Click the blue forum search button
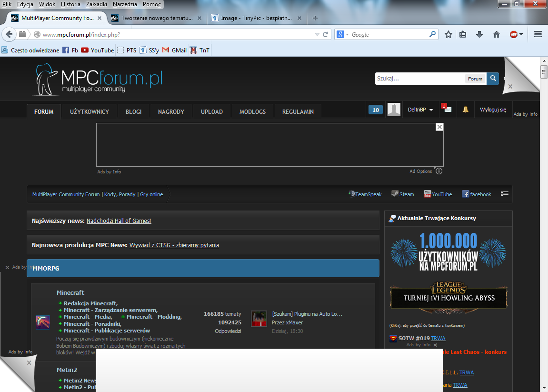This screenshot has height=392, width=548. tap(493, 78)
